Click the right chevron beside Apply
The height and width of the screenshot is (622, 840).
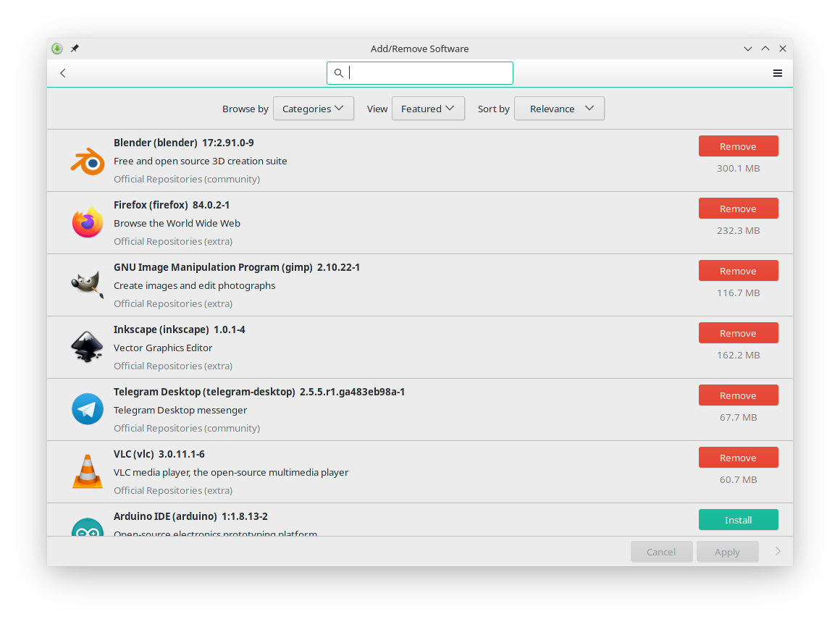[x=778, y=551]
